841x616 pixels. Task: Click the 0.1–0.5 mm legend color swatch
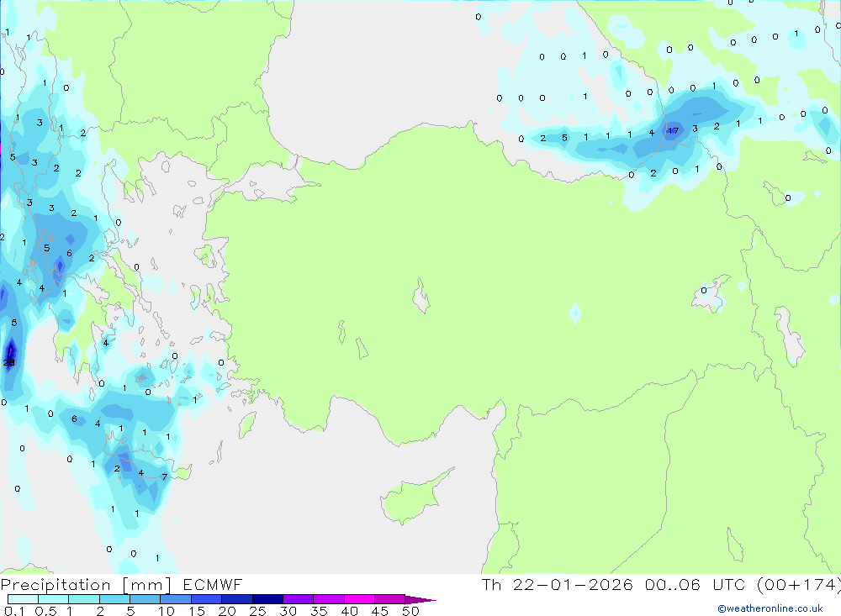pos(23,599)
